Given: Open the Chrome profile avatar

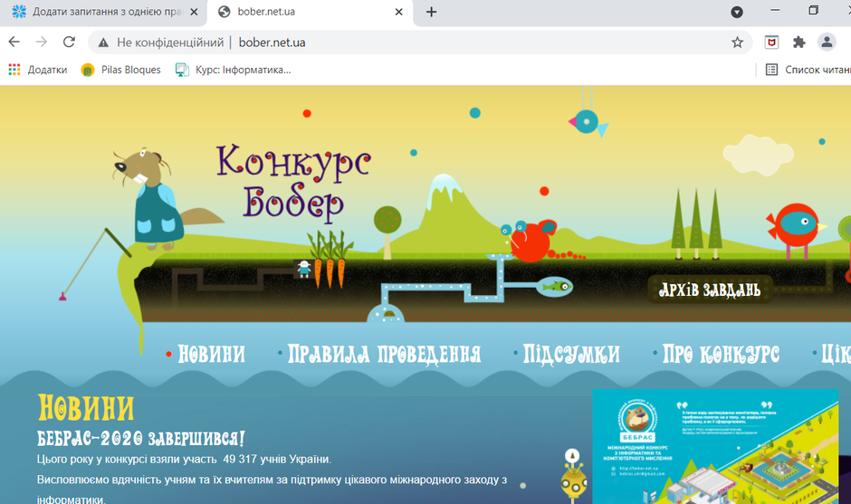Looking at the screenshot, I should [827, 43].
